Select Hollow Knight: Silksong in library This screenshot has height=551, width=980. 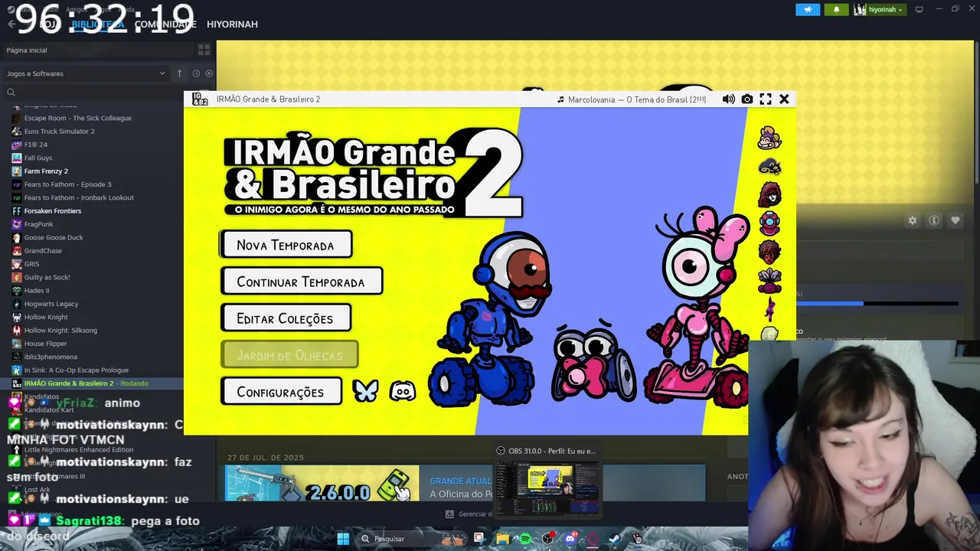(x=60, y=330)
